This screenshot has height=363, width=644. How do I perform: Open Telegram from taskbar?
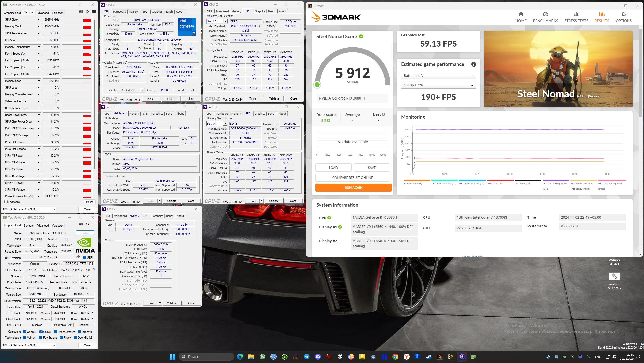coord(306,357)
